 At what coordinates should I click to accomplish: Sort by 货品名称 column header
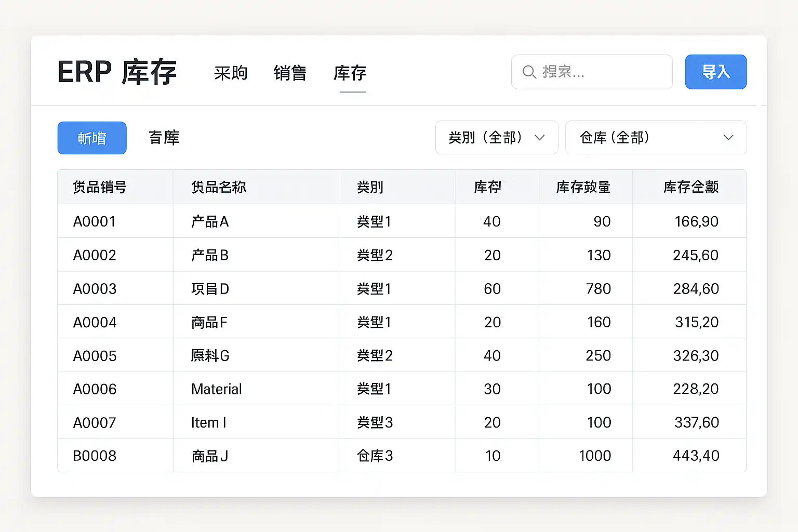click(x=219, y=187)
